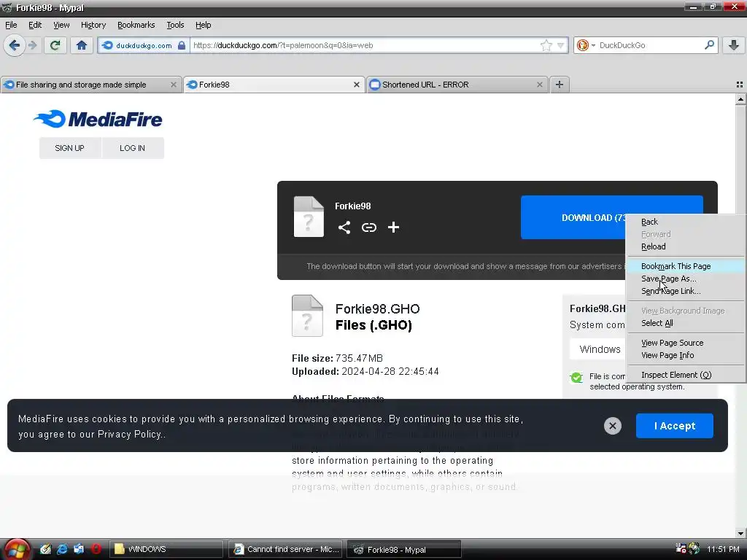Choose Select All in context menu
The width and height of the screenshot is (747, 560).
click(686, 323)
